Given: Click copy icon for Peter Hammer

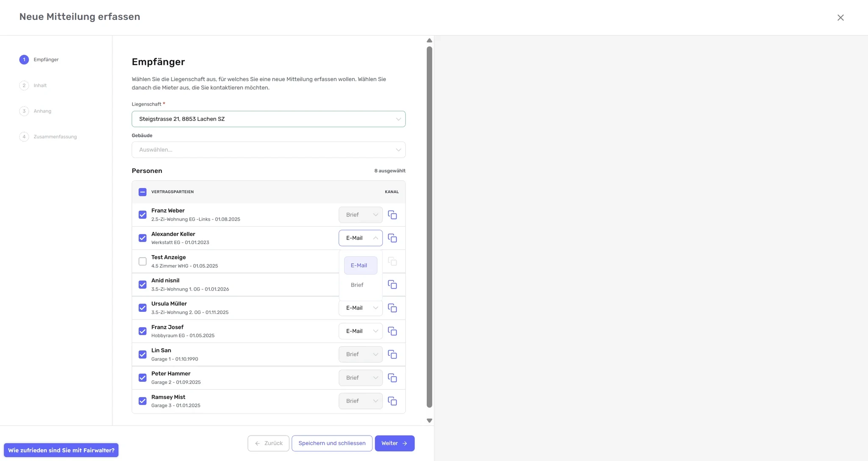Looking at the screenshot, I should 392,378.
